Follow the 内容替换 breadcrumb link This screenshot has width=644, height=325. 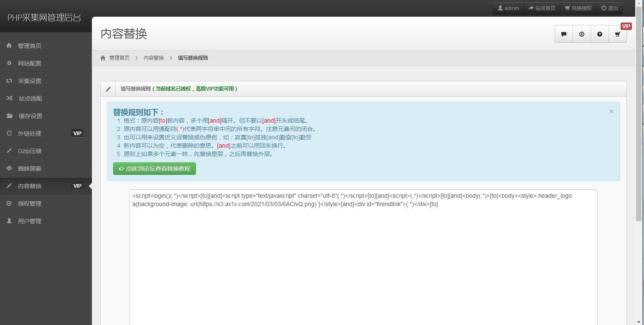point(153,58)
